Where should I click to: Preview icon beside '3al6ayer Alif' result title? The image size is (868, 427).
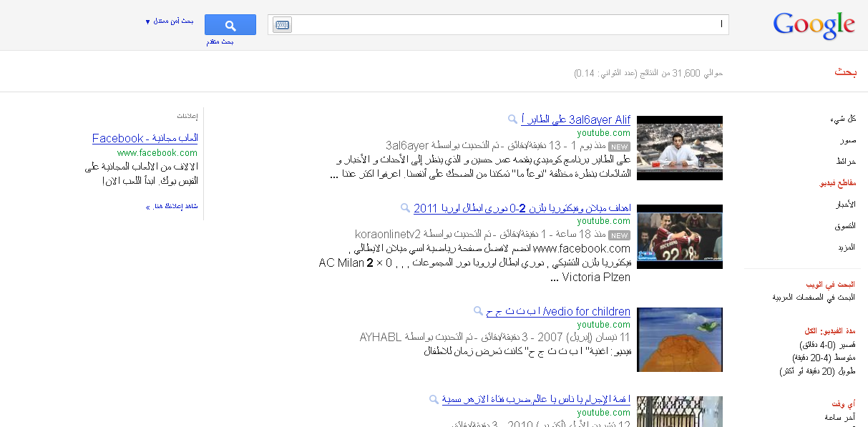point(512,119)
